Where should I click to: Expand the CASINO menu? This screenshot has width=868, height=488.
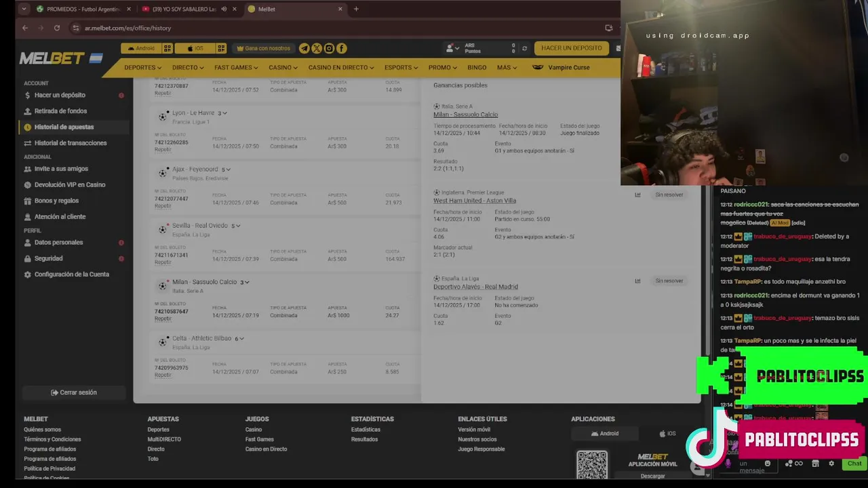[283, 67]
